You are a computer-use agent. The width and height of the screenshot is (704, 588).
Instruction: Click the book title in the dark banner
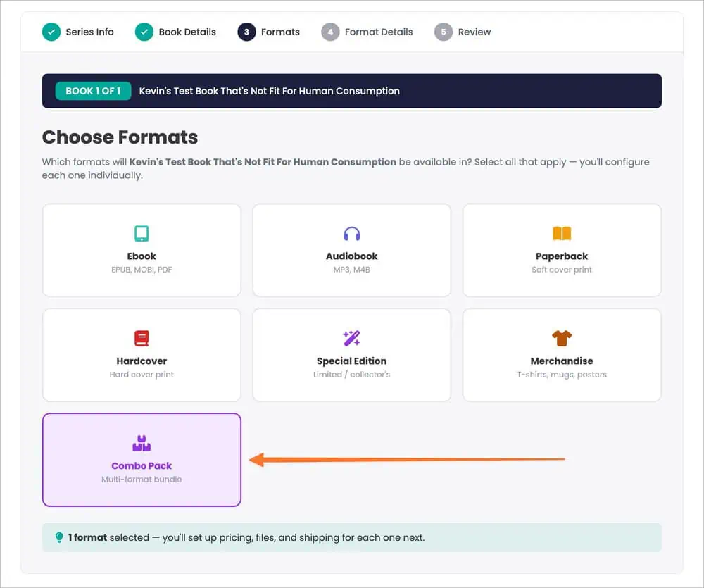tap(270, 91)
